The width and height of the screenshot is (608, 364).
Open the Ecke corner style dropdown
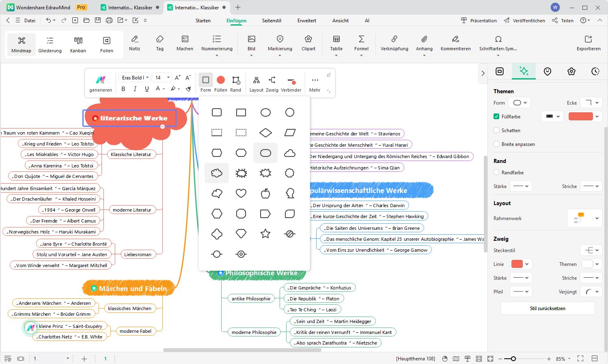coord(591,103)
